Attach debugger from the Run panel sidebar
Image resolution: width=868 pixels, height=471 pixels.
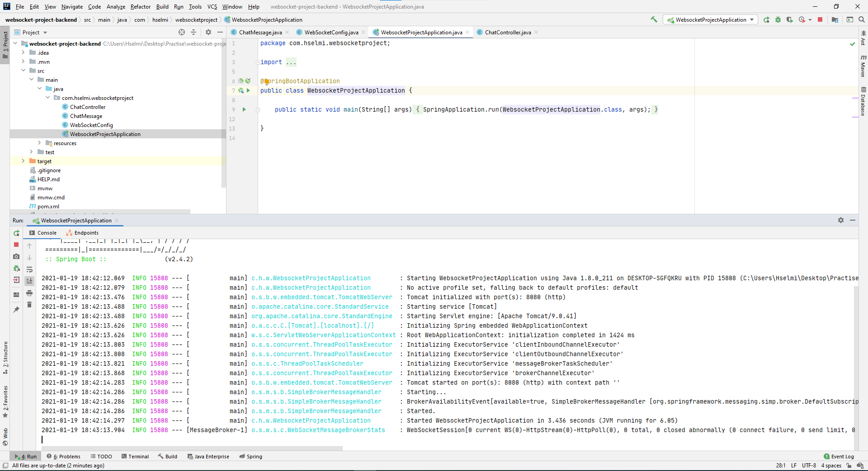16,268
